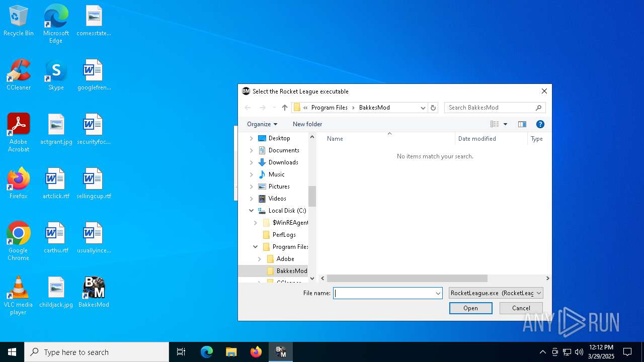
Task: Refresh the BakkesMod folder view
Action: pyautogui.click(x=433, y=108)
